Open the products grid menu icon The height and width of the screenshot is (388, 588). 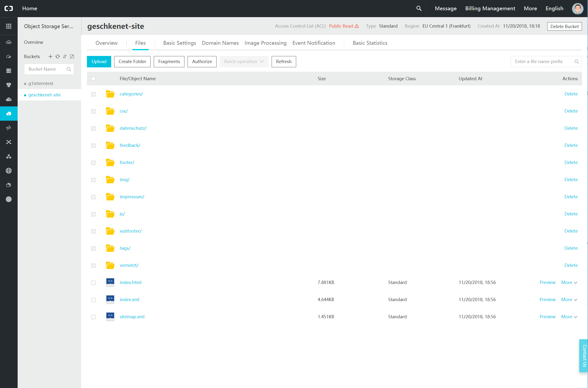tap(9, 26)
